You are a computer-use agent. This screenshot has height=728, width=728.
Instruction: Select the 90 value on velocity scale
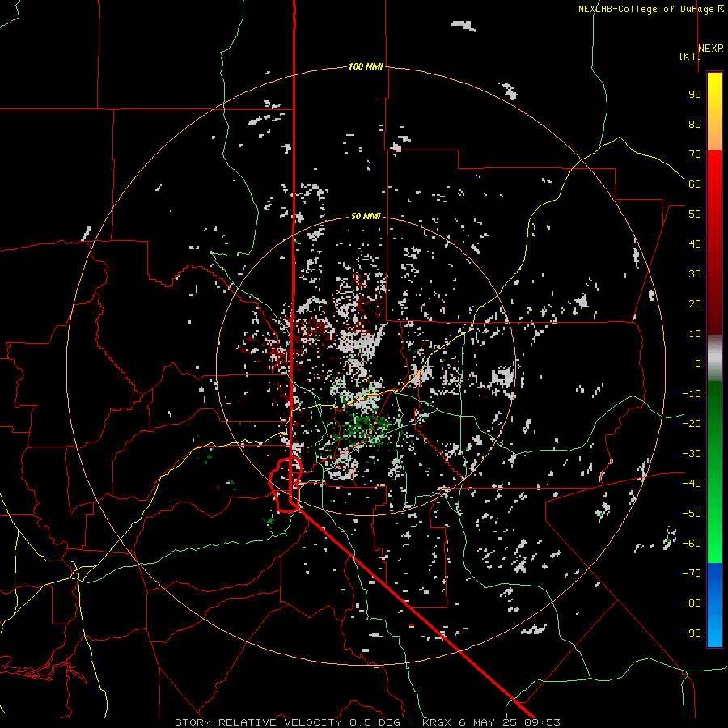click(x=695, y=95)
